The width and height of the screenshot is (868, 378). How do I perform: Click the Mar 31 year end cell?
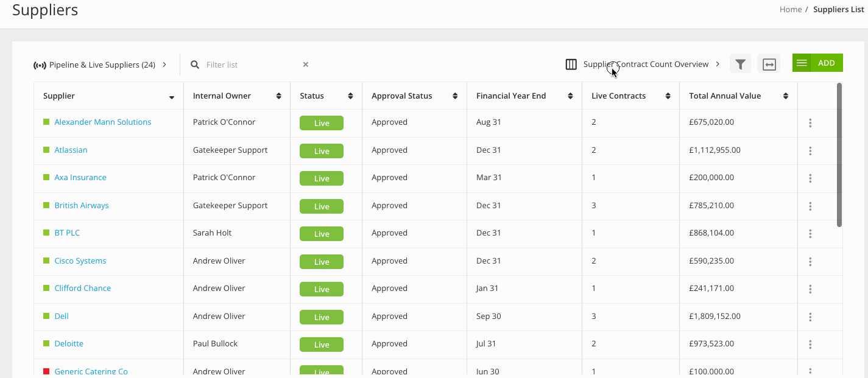(489, 177)
